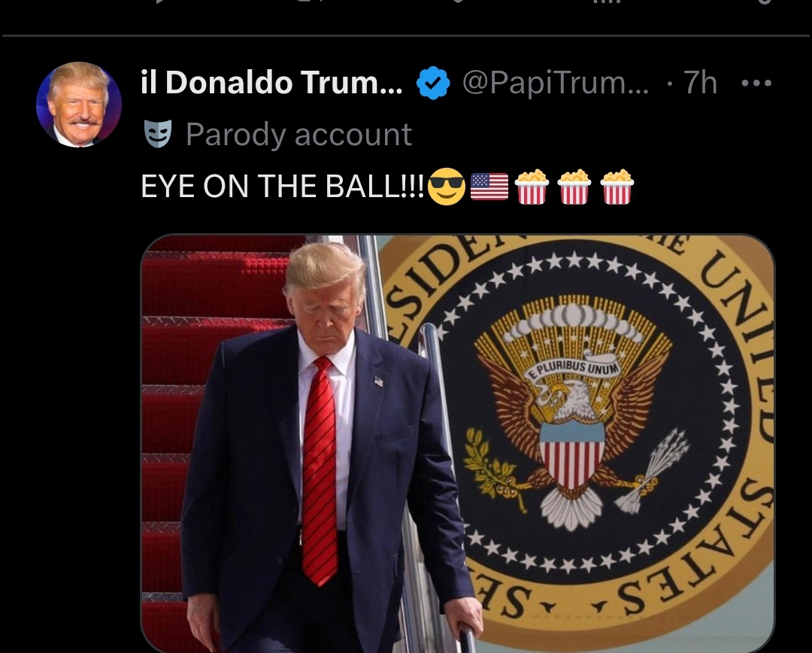Tap the American flag emoji in the post

(x=489, y=187)
